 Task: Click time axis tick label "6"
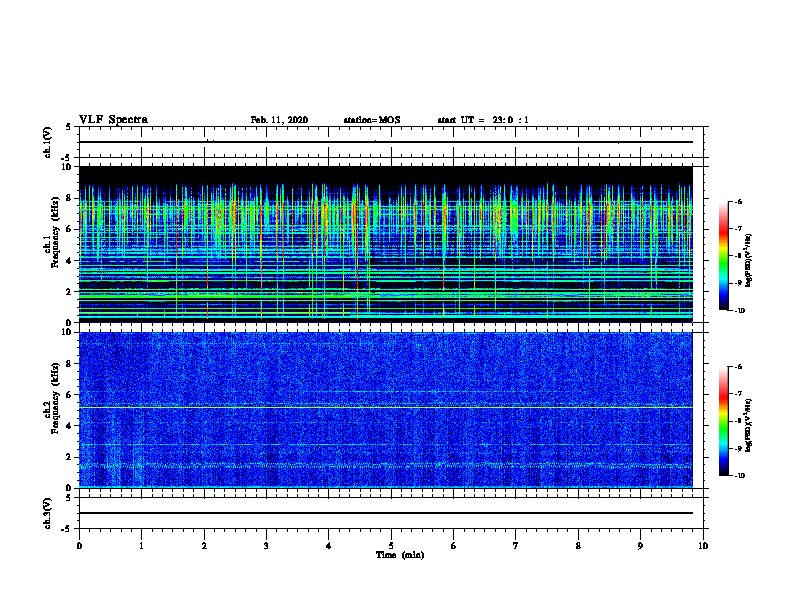pyautogui.click(x=454, y=546)
